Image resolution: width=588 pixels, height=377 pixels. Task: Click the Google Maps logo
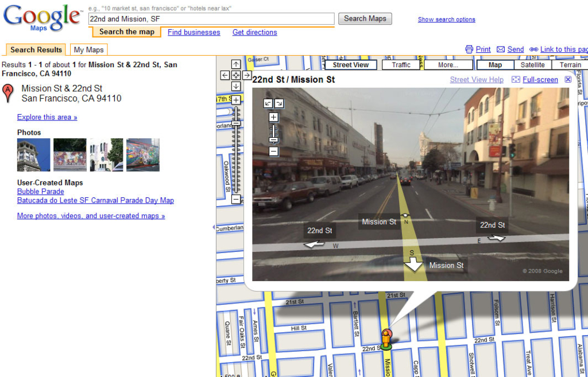[42, 18]
